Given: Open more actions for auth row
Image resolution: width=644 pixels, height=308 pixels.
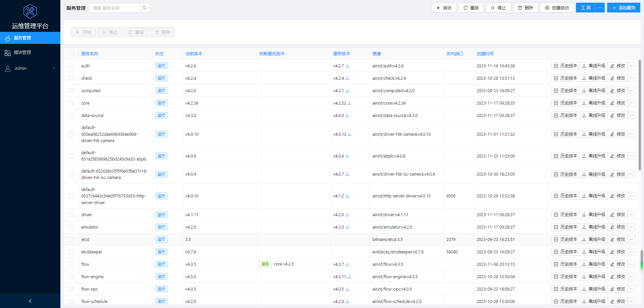Looking at the screenshot, I should 631,66.
